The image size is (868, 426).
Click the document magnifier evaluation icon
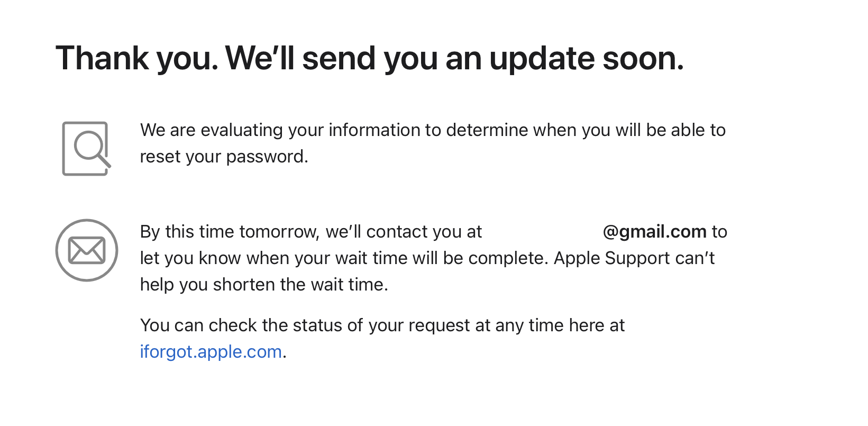(87, 149)
